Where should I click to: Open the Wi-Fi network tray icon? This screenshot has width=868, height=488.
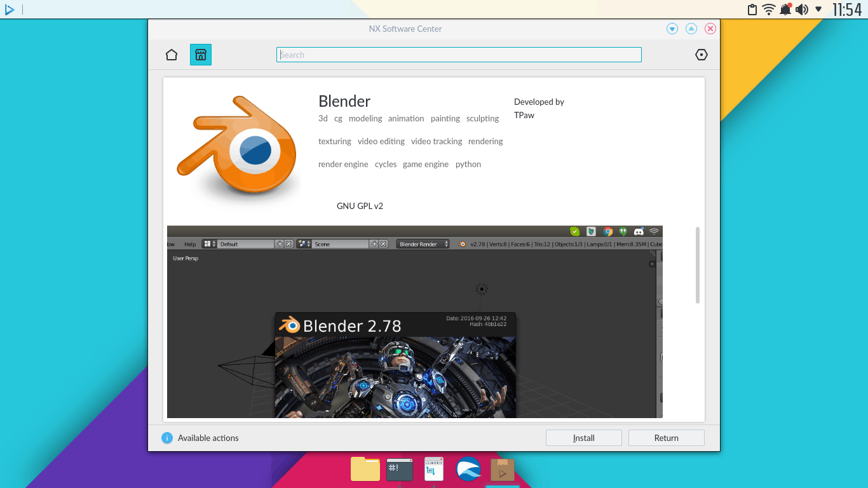pos(769,10)
